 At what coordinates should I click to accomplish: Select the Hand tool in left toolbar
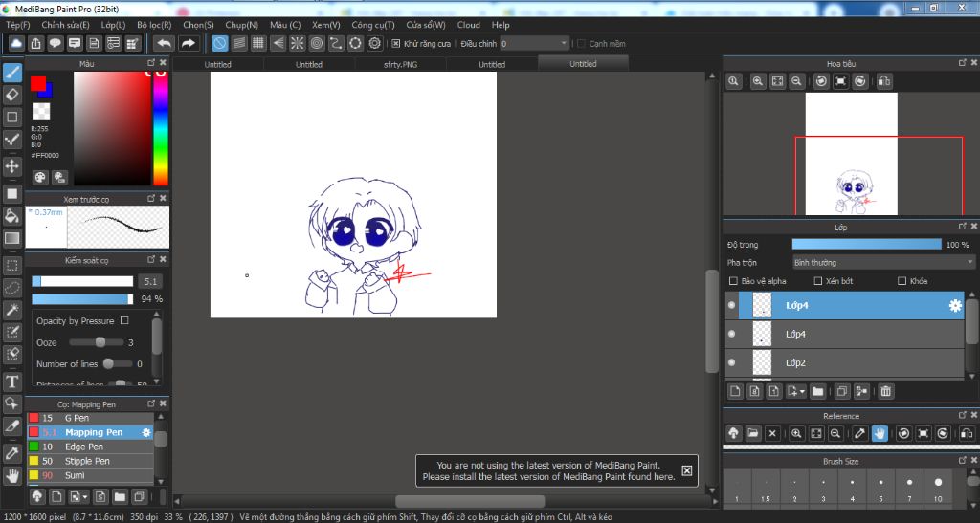(11, 475)
